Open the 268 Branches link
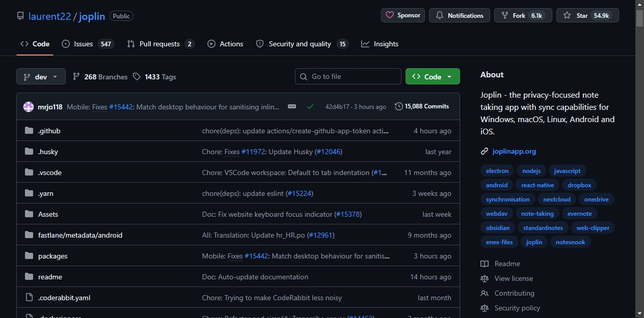 click(x=100, y=77)
